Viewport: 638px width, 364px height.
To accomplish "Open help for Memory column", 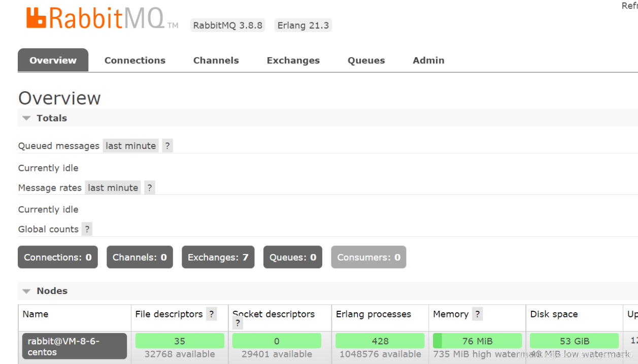I will pyautogui.click(x=477, y=314).
